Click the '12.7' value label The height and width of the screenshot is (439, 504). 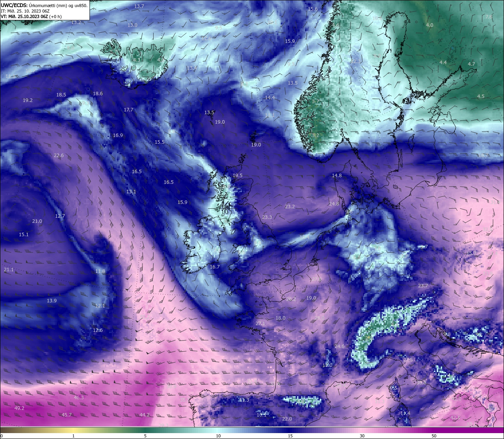(x=60, y=216)
